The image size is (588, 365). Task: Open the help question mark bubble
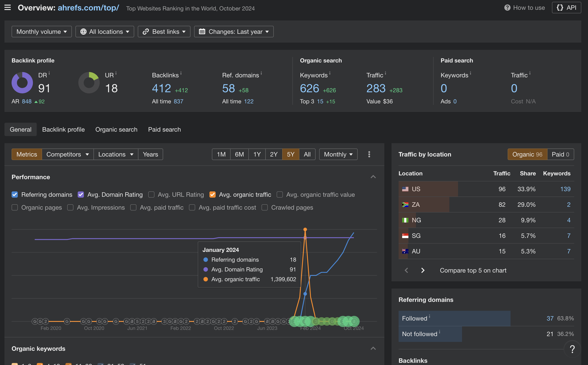click(572, 349)
